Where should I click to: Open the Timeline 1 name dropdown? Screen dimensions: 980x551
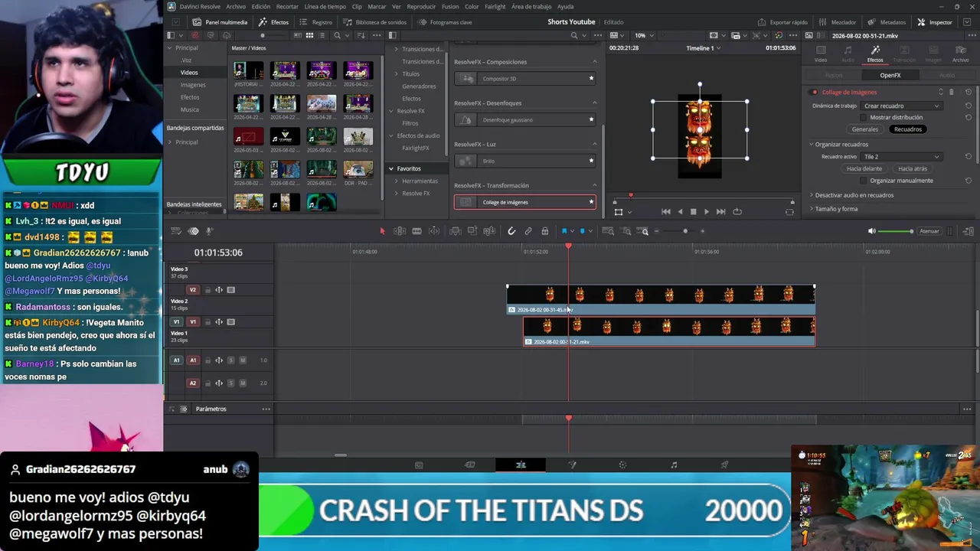click(x=704, y=48)
